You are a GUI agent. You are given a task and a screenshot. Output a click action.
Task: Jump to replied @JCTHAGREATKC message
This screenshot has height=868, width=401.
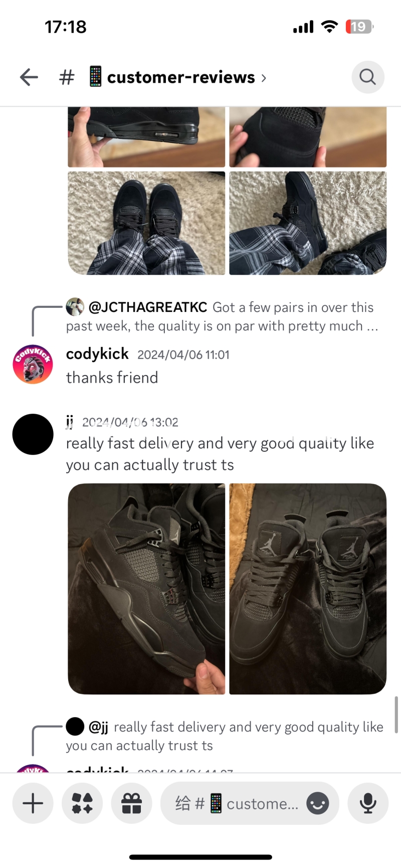click(x=222, y=316)
